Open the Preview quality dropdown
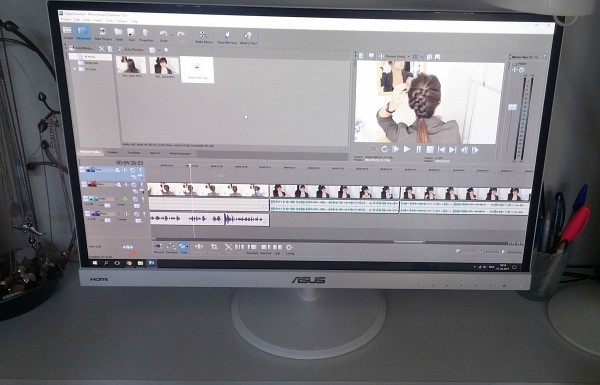 395,57
